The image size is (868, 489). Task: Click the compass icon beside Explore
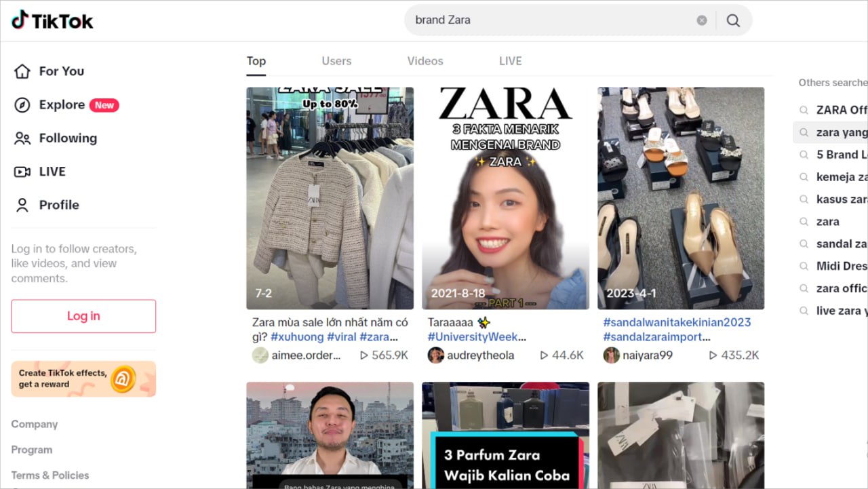point(22,105)
